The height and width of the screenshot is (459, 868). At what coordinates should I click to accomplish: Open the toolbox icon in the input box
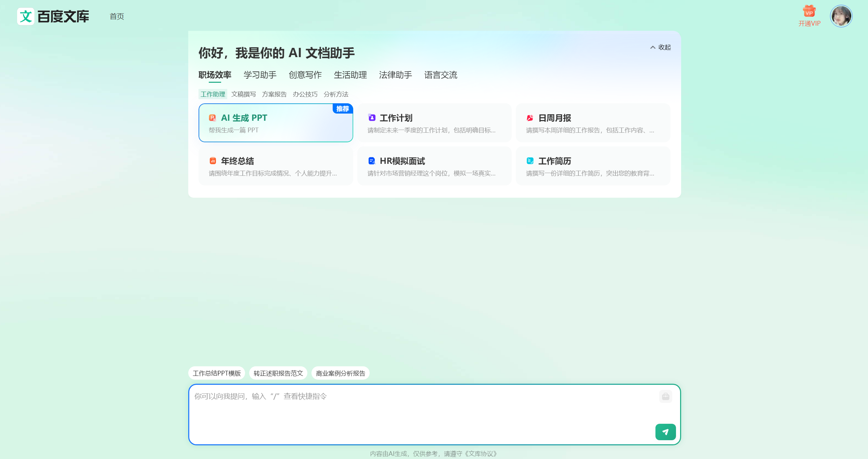point(665,396)
